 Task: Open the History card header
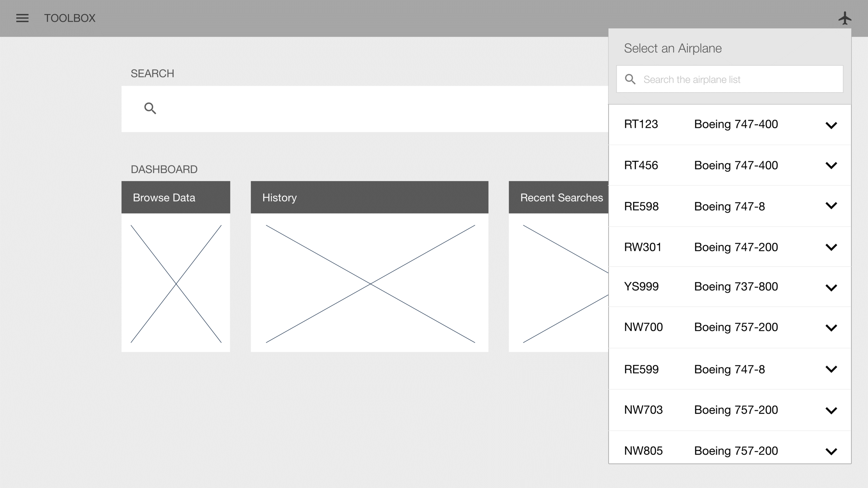click(x=369, y=197)
